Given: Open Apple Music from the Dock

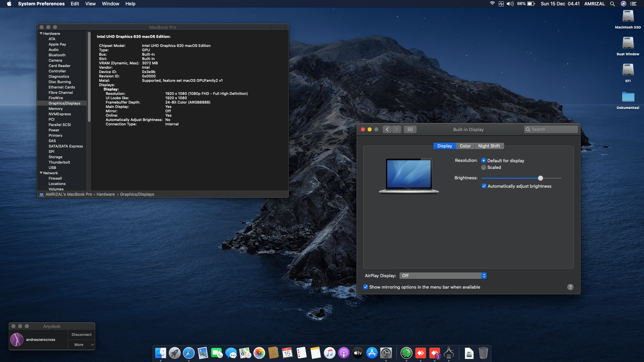Looking at the screenshot, I should [330, 353].
